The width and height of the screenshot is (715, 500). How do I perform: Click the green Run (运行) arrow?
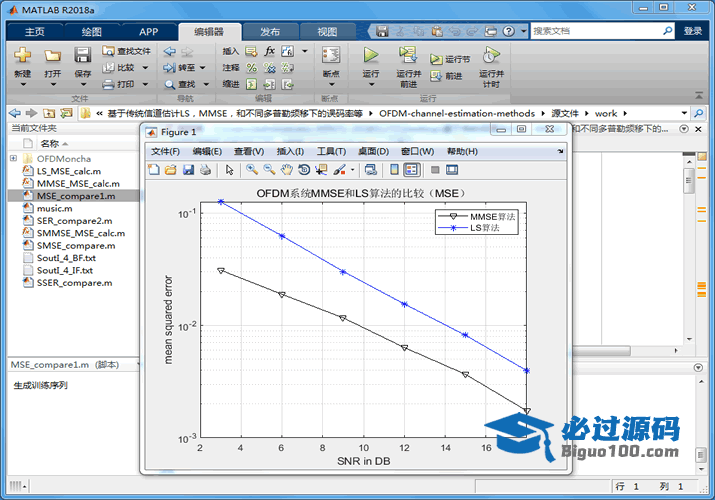pos(371,55)
